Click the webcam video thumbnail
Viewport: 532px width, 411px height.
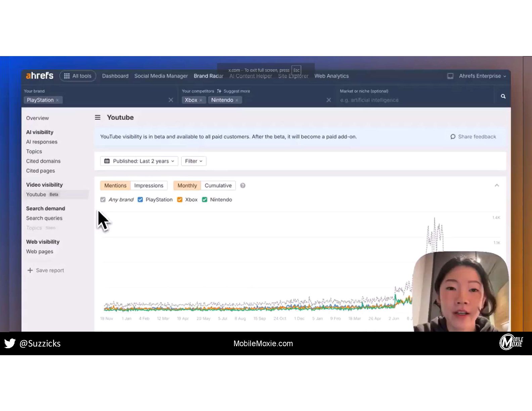pyautogui.click(x=461, y=291)
